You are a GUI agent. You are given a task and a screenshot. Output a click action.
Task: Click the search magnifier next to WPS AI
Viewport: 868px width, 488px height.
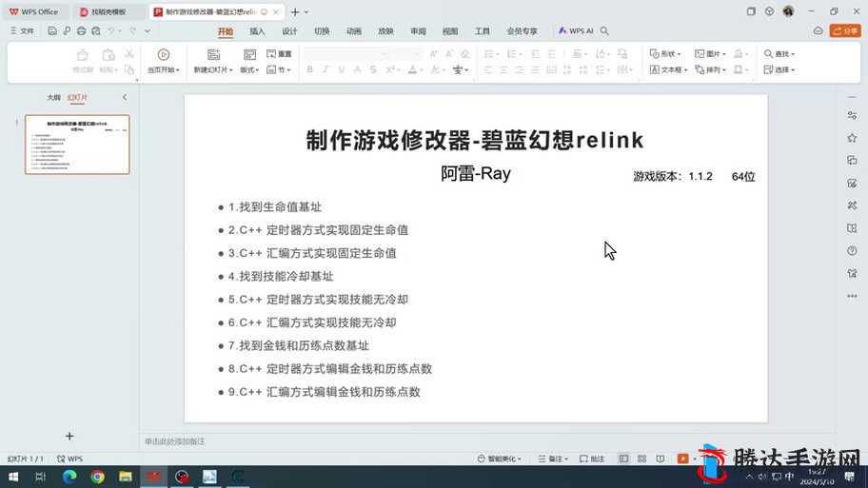[x=604, y=31]
